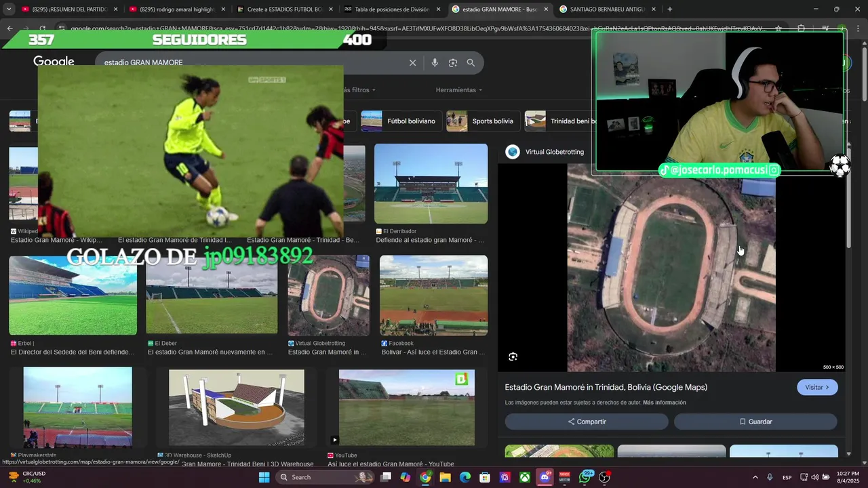Open YouTube Así luce el estadio thumbnail
Viewport: 868px width, 488px height.
point(407,407)
